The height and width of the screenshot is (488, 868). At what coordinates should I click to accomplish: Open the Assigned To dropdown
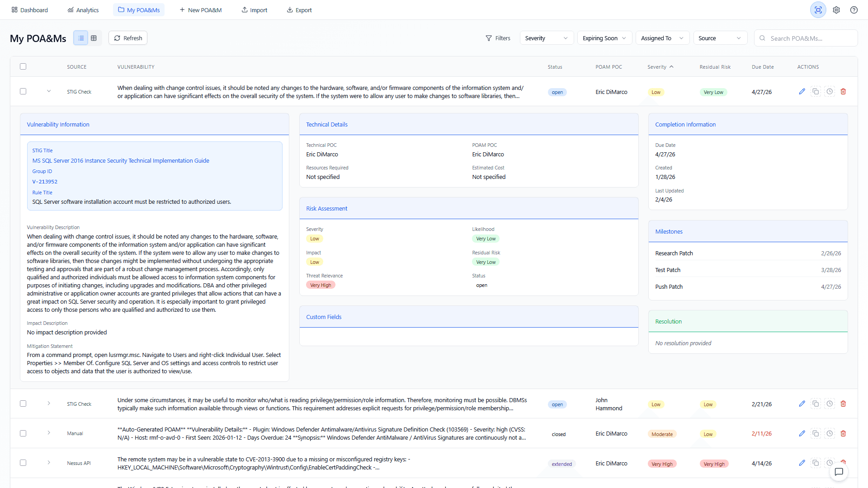(662, 38)
